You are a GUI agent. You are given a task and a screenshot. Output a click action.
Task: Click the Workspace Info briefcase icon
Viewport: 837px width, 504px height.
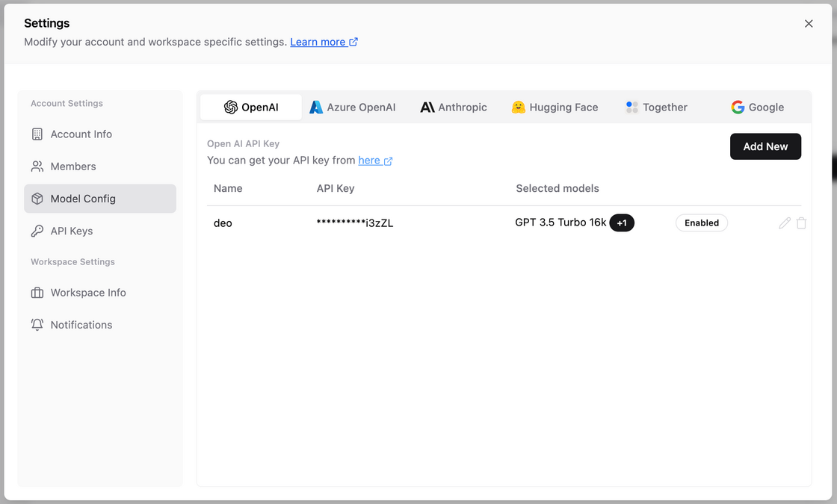coord(37,293)
